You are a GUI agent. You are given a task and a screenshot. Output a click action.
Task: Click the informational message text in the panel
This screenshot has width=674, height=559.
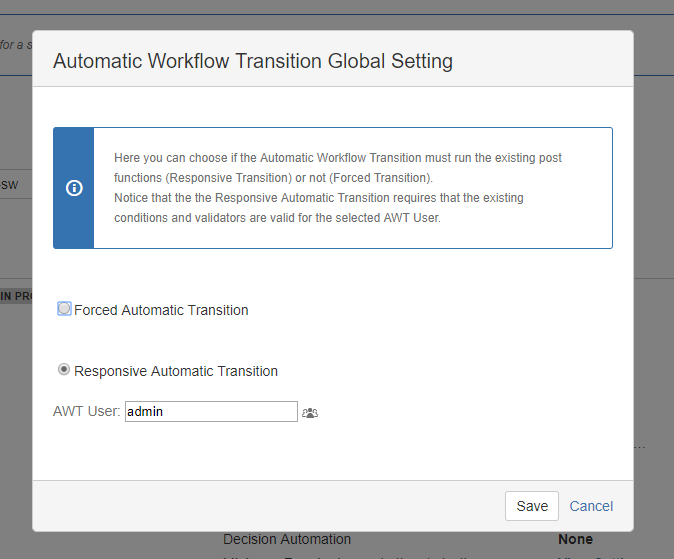coord(337,187)
